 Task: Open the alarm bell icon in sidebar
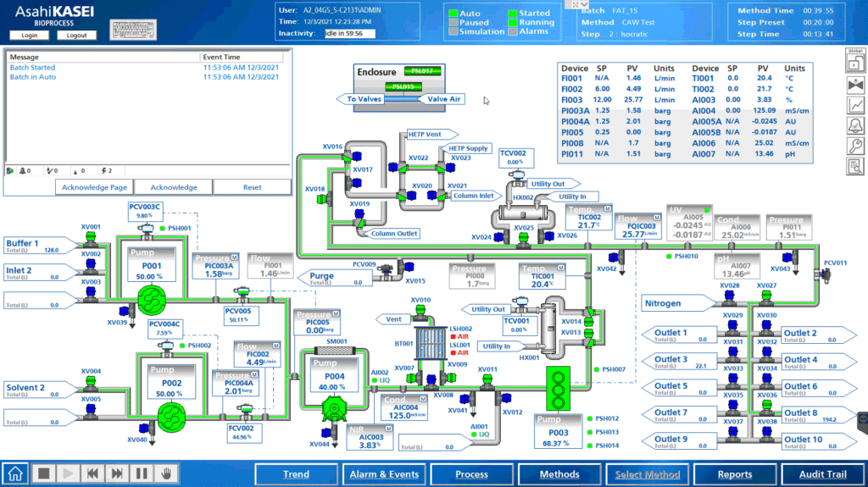855,125
